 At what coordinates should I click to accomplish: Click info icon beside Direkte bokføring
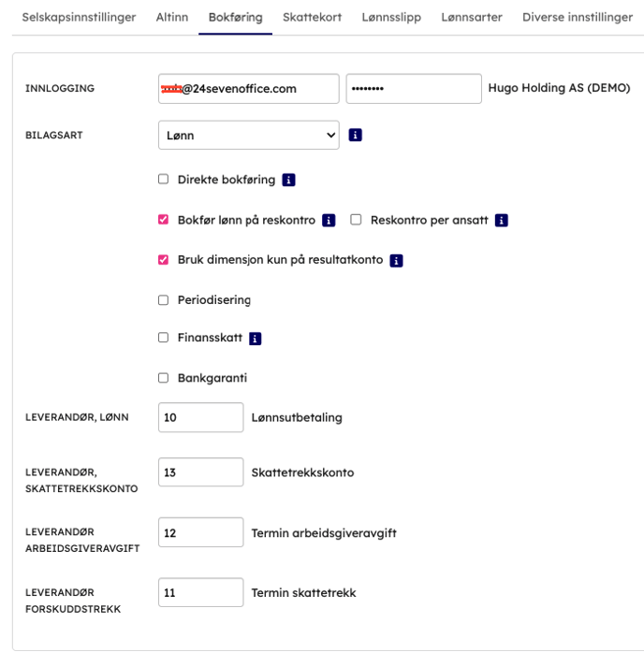pos(288,180)
